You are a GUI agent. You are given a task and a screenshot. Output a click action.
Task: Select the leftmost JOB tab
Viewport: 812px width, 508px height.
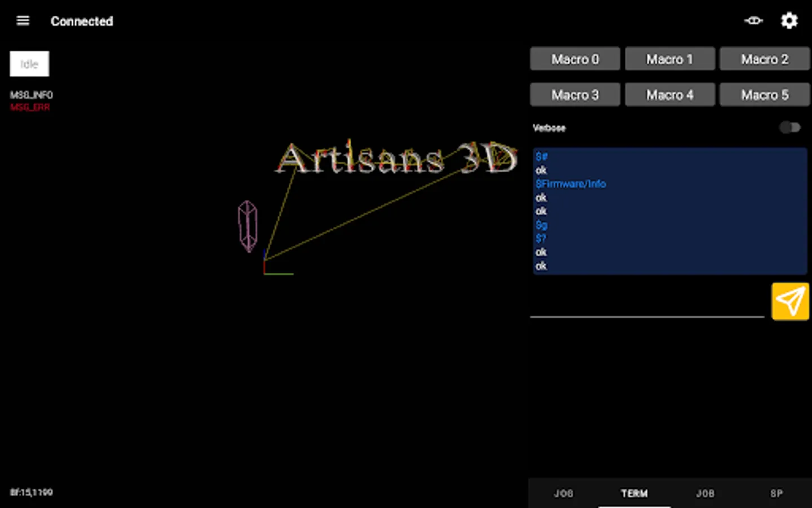coord(563,493)
